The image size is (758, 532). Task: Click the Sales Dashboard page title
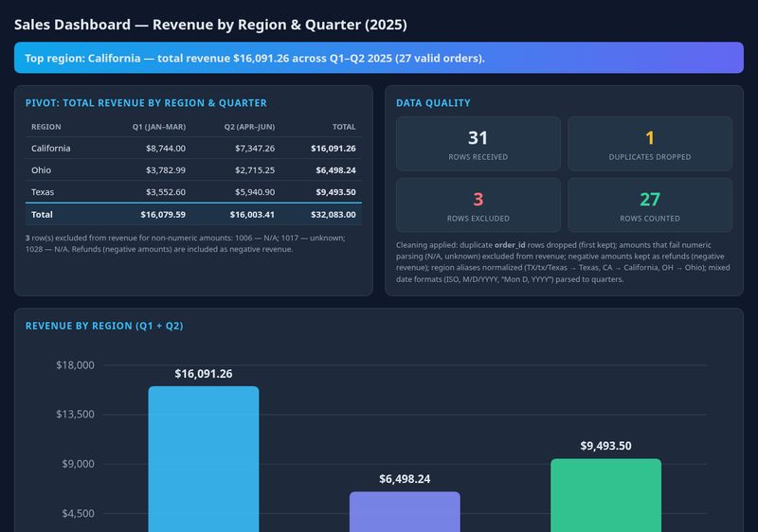tap(210, 25)
